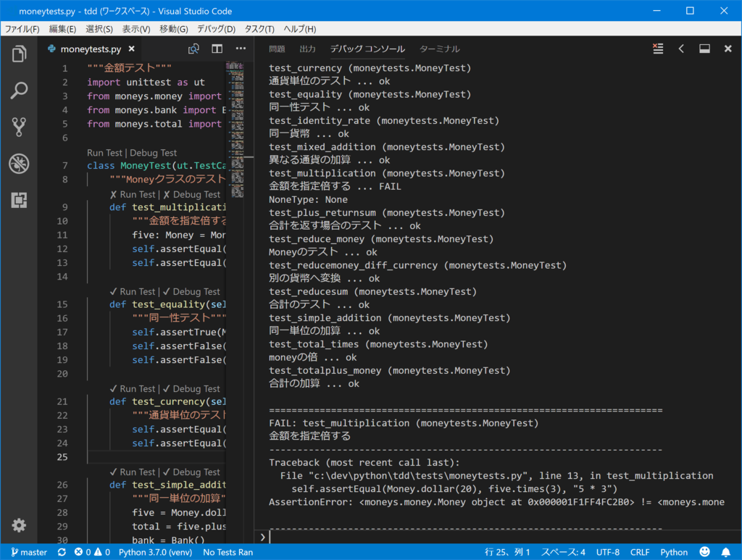The height and width of the screenshot is (560, 742).
Task: Close the moneytests.py editor tab
Action: pos(132,49)
